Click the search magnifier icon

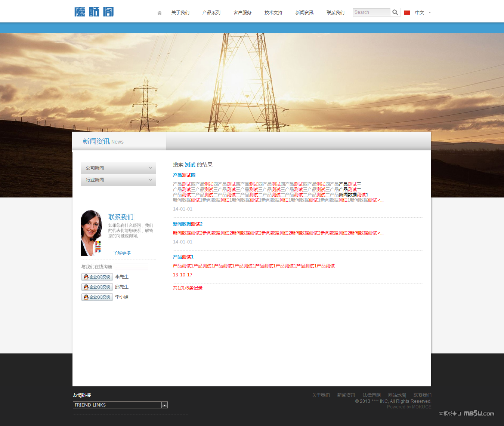click(x=395, y=12)
